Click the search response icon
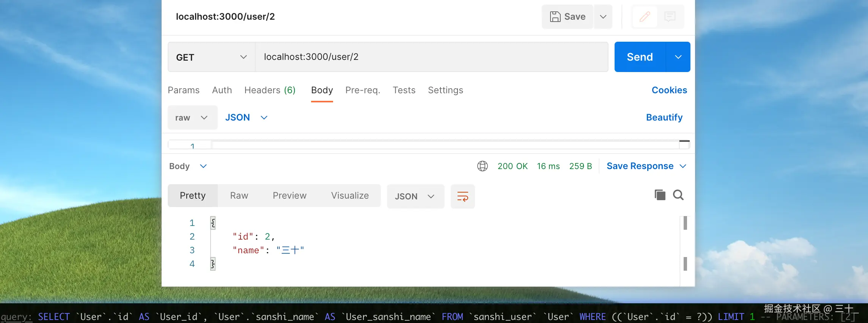 pyautogui.click(x=678, y=195)
